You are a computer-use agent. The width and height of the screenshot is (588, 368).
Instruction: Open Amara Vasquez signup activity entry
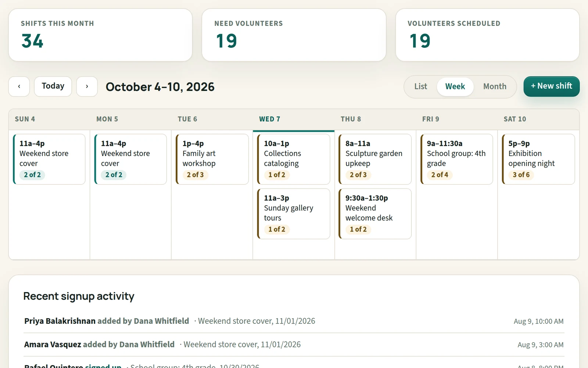point(294,344)
